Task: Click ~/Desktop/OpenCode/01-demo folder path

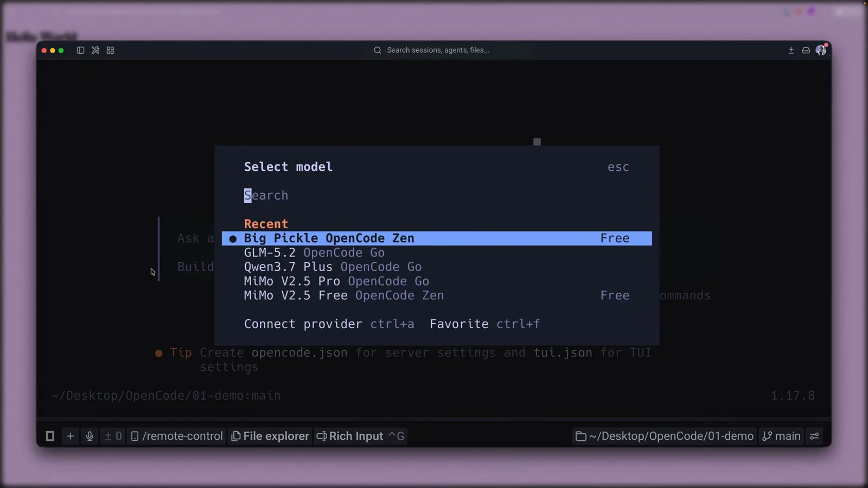Action: click(x=665, y=436)
